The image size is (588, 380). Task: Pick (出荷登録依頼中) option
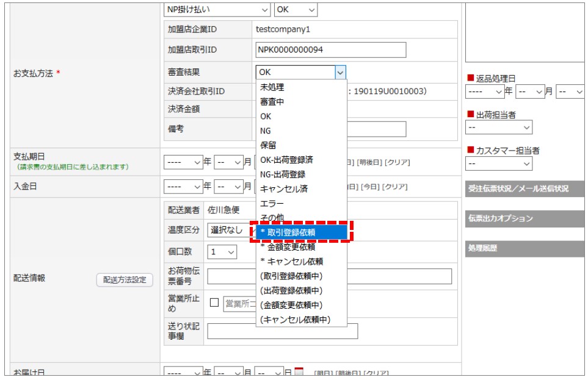point(301,290)
